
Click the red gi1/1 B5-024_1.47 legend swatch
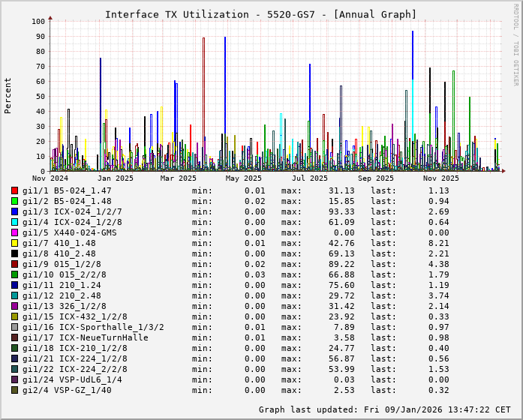pyautogui.click(x=14, y=190)
